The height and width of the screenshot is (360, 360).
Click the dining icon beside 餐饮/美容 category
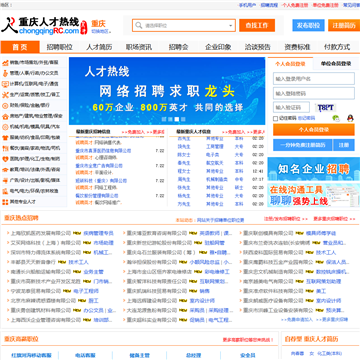click(x=5, y=148)
